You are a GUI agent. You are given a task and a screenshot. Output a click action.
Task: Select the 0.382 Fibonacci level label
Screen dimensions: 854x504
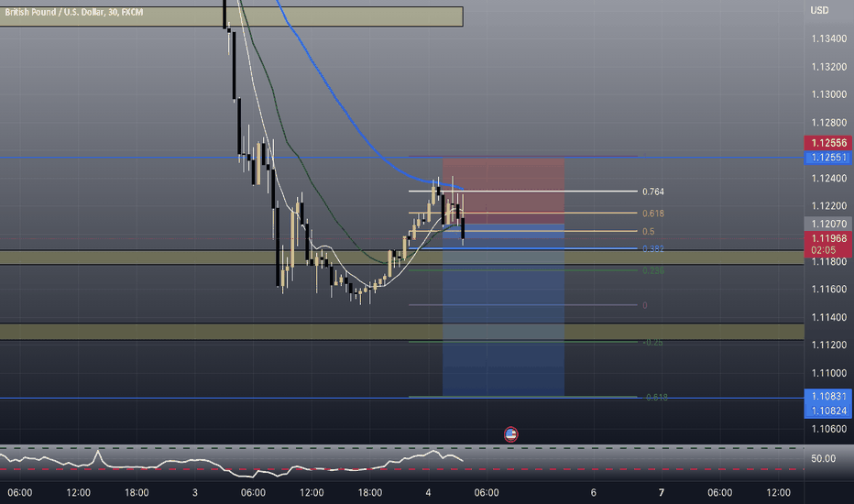(653, 249)
